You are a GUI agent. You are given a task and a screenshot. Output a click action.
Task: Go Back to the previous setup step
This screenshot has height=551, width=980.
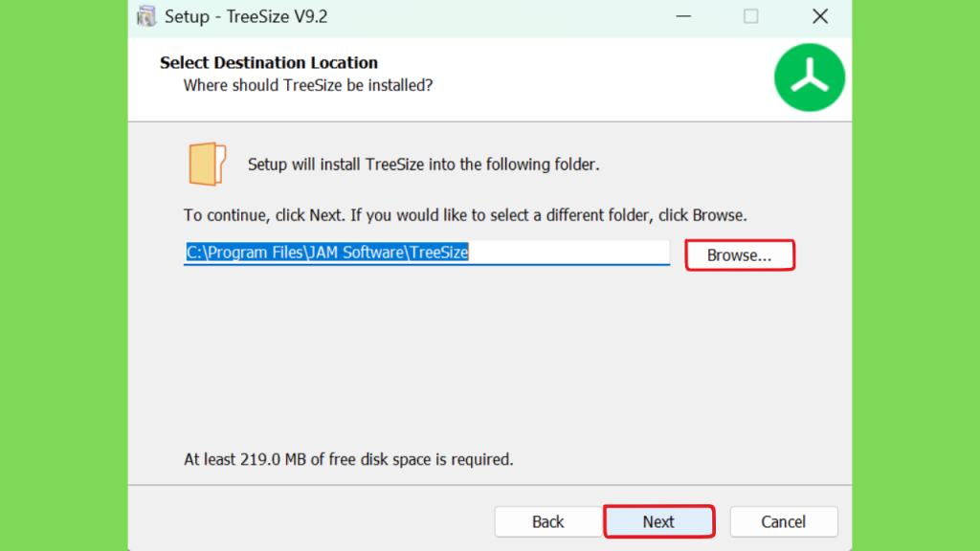pos(548,521)
